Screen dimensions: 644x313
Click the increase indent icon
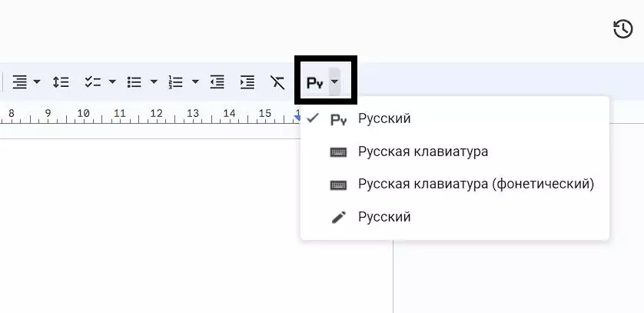click(247, 82)
